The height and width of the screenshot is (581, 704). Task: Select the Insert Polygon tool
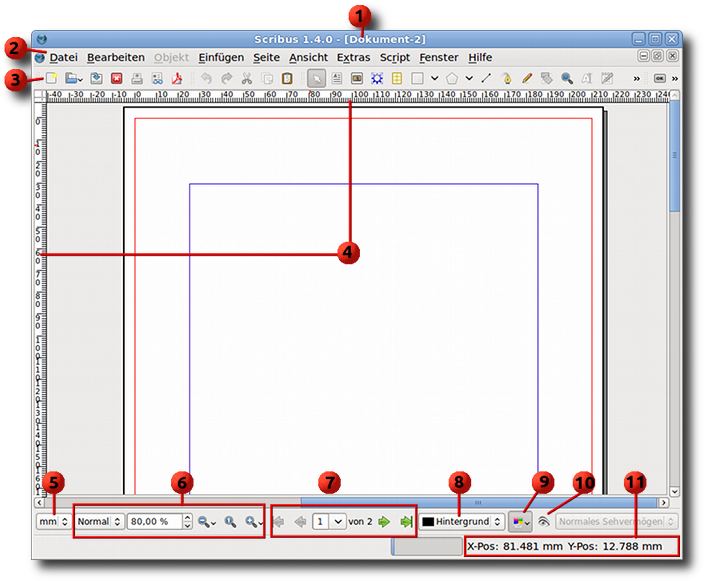tap(452, 79)
